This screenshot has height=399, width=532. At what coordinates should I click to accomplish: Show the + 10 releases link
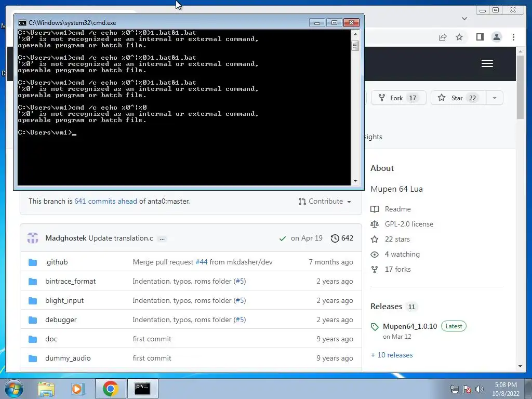392,355
